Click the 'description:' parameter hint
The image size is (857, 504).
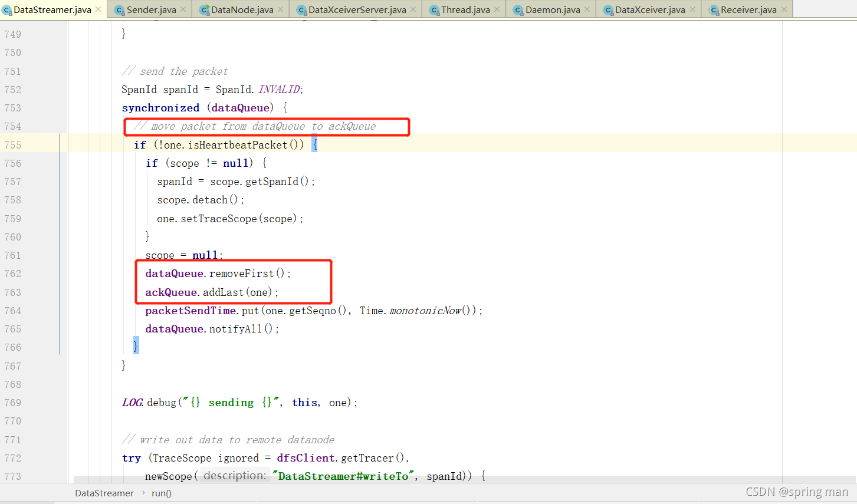point(235,476)
